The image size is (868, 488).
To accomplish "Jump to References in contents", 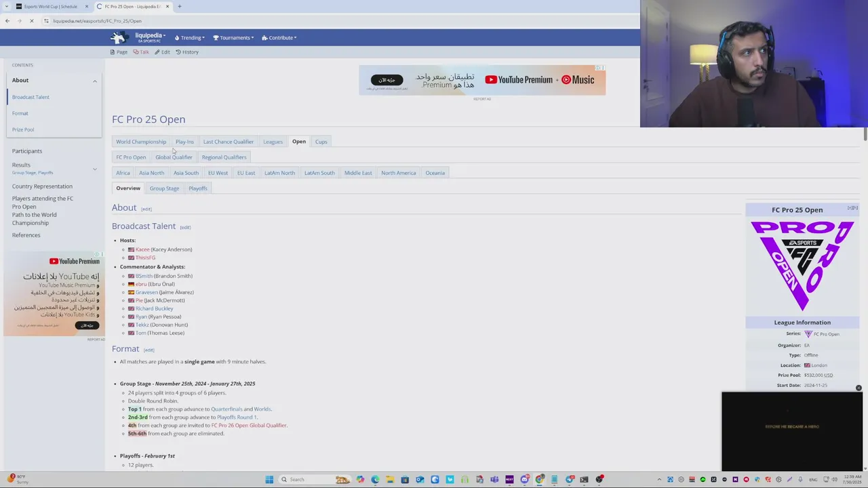I will click(26, 235).
